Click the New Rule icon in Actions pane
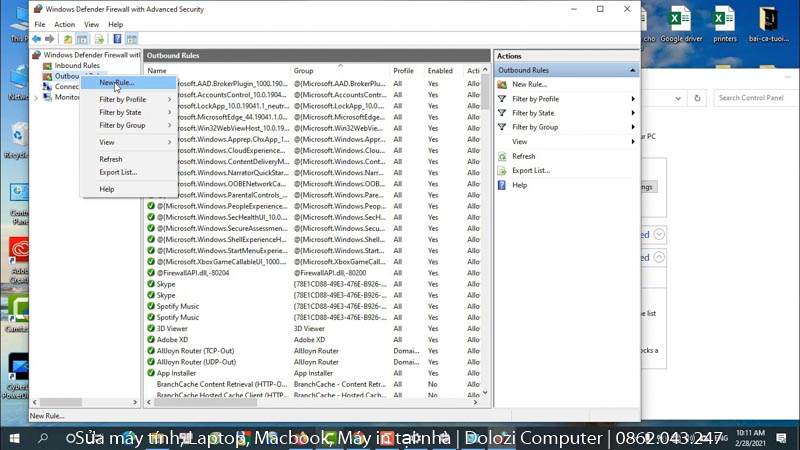This screenshot has width=800, height=450. click(x=502, y=85)
